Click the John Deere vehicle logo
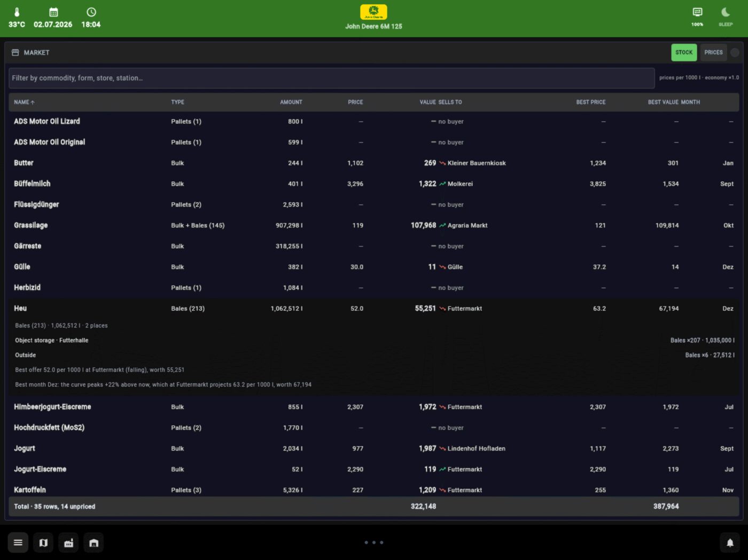The height and width of the screenshot is (560, 748). point(373,12)
